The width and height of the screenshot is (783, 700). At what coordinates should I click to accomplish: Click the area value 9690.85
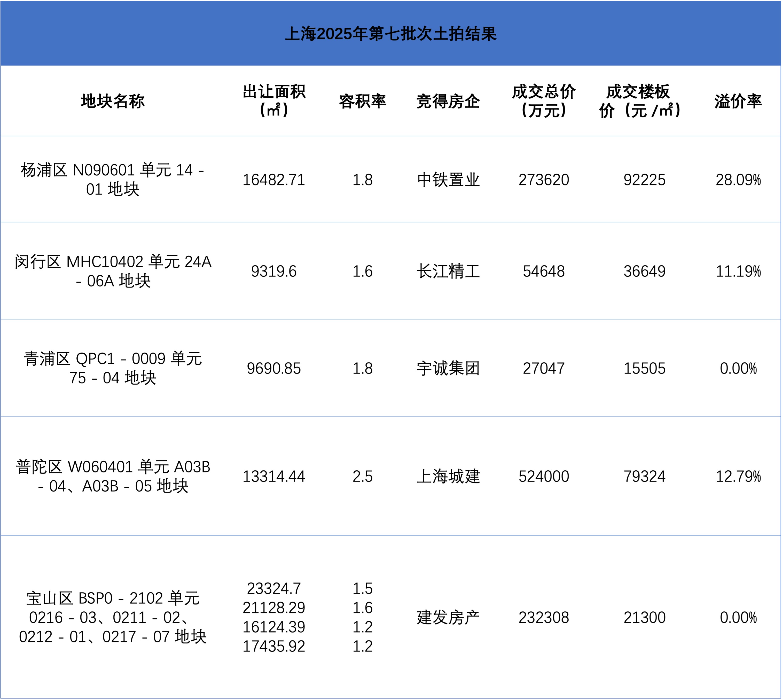coord(274,368)
